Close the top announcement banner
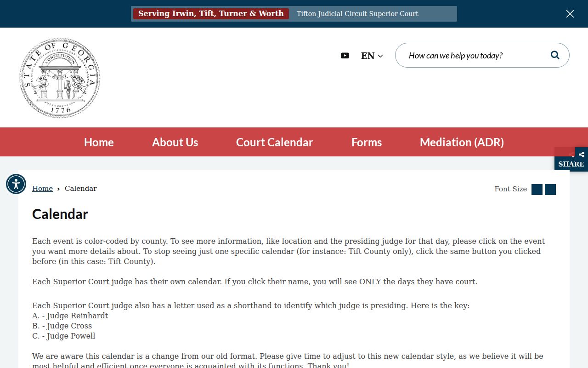Screen dimensions: 588x368 pyautogui.click(x=570, y=14)
